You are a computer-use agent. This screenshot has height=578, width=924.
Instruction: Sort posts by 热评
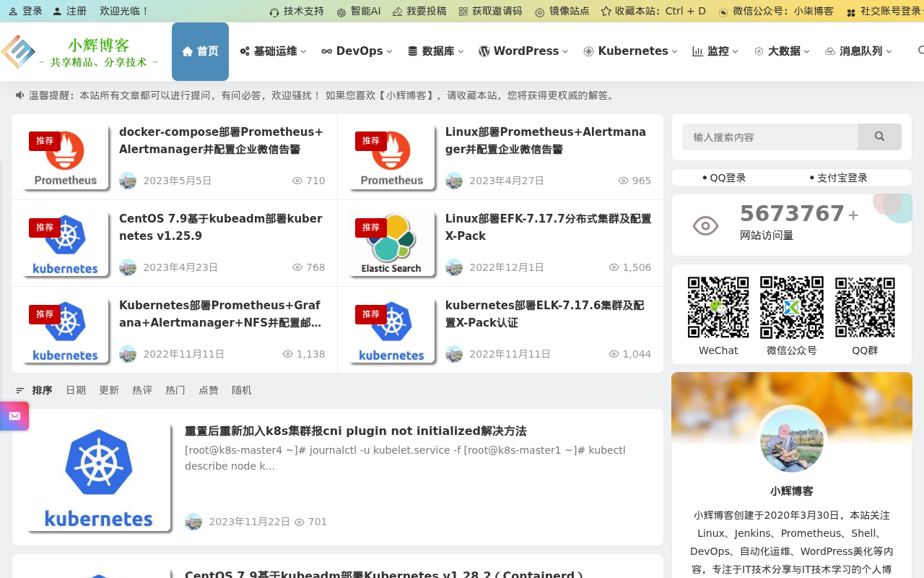[142, 390]
